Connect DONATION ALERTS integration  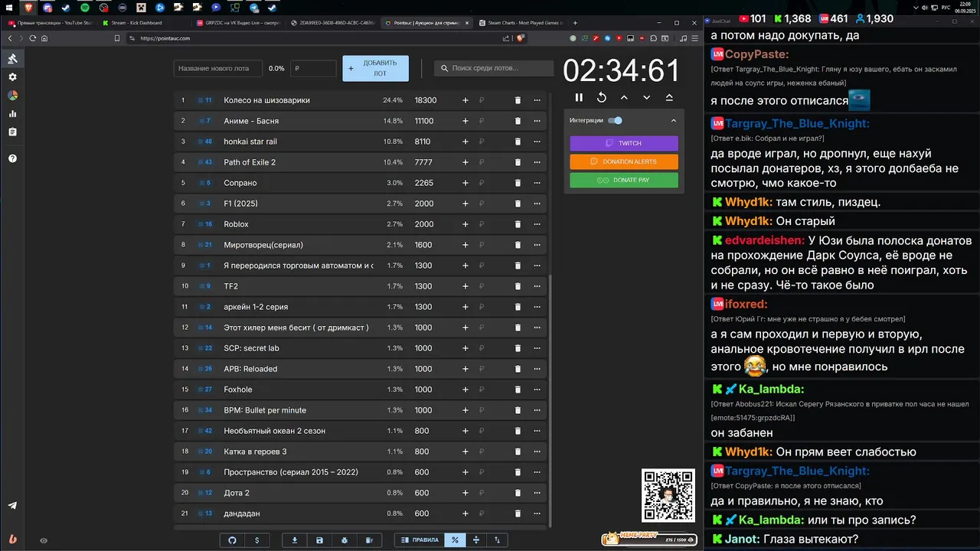pyautogui.click(x=624, y=161)
